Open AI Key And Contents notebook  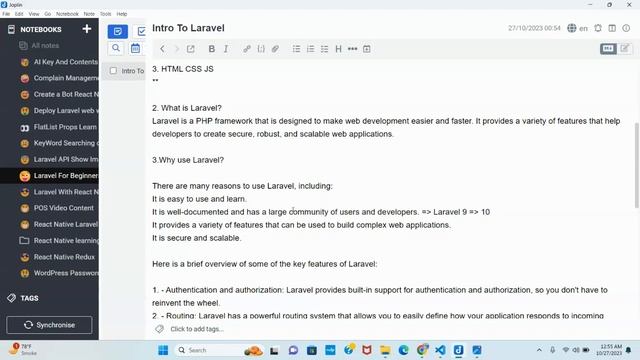[49, 62]
